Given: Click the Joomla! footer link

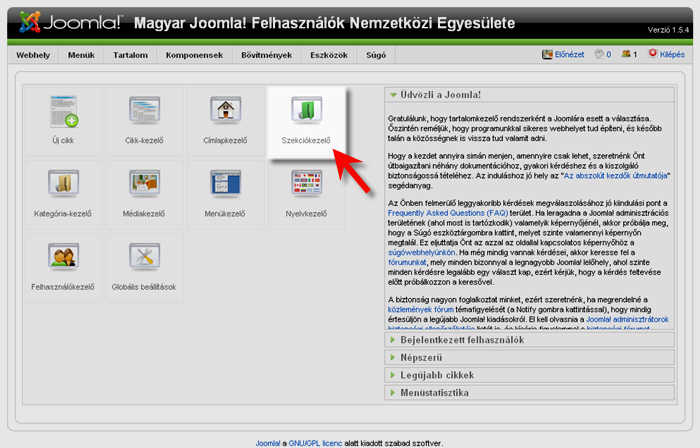Looking at the screenshot, I should point(267,443).
